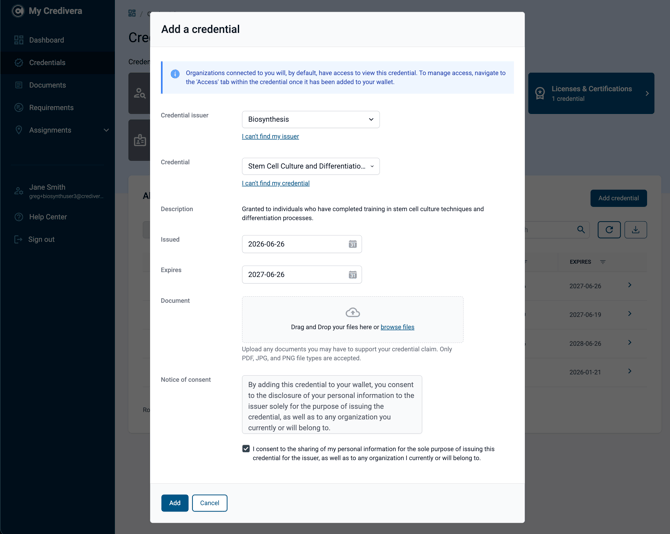Viewport: 670px width, 534px height.
Task: Open the Credential issuer dropdown
Action: [311, 119]
